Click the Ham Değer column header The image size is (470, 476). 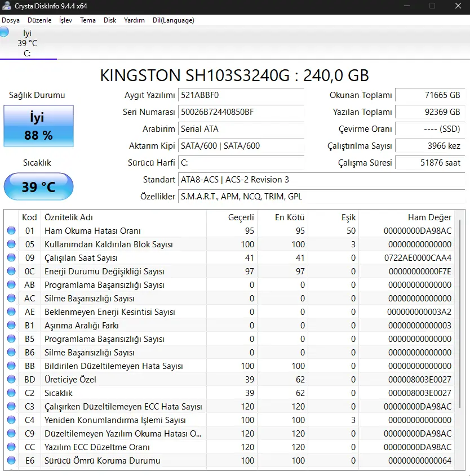coord(407,217)
